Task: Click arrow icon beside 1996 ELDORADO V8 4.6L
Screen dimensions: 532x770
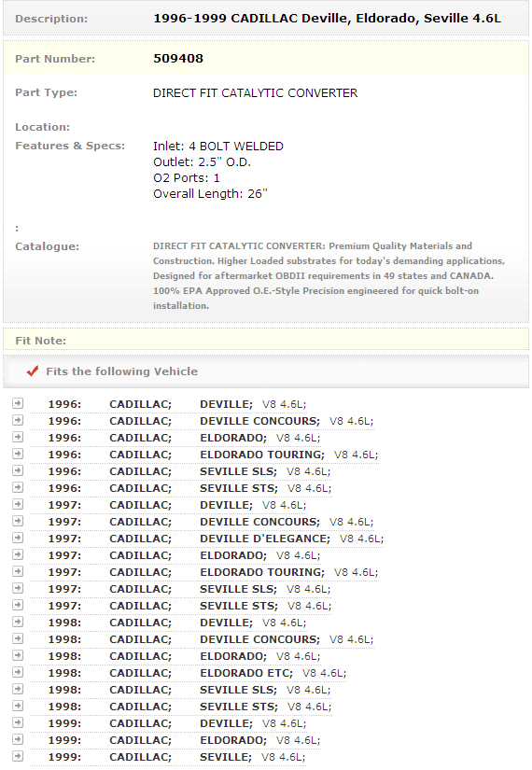Action: coord(18,437)
